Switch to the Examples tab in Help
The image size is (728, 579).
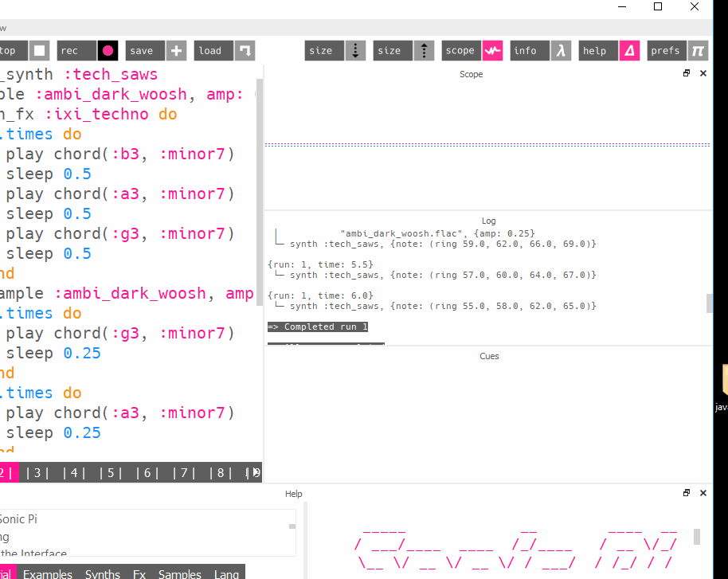47,573
